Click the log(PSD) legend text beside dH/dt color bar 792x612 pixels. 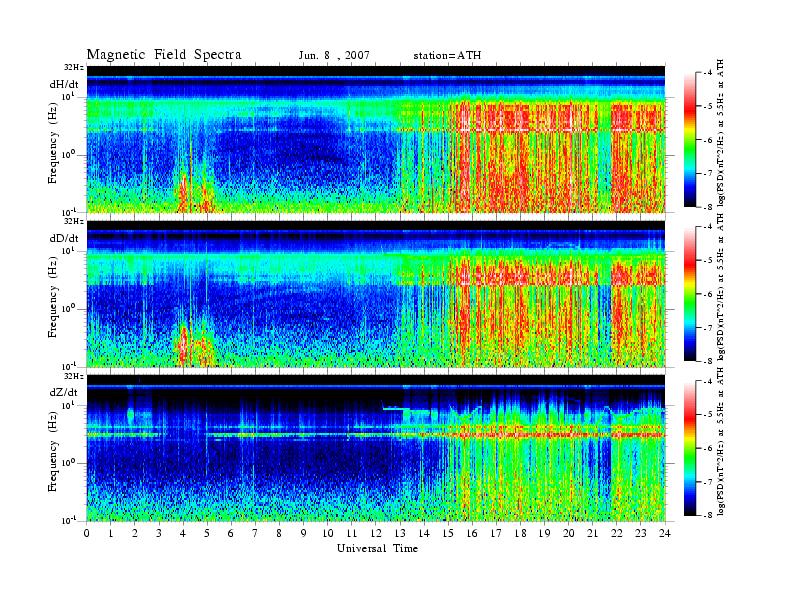pyautogui.click(x=721, y=132)
